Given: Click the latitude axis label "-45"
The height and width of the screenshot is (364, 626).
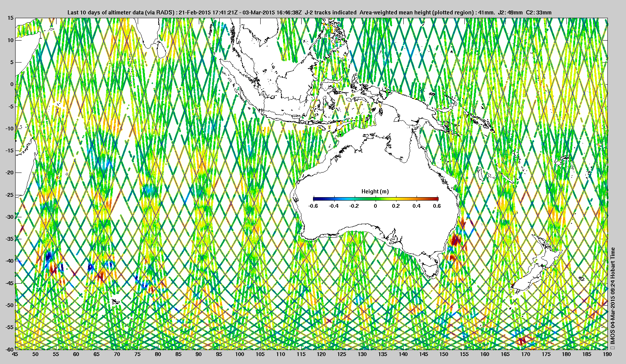Looking at the screenshot, I should pos(9,283).
